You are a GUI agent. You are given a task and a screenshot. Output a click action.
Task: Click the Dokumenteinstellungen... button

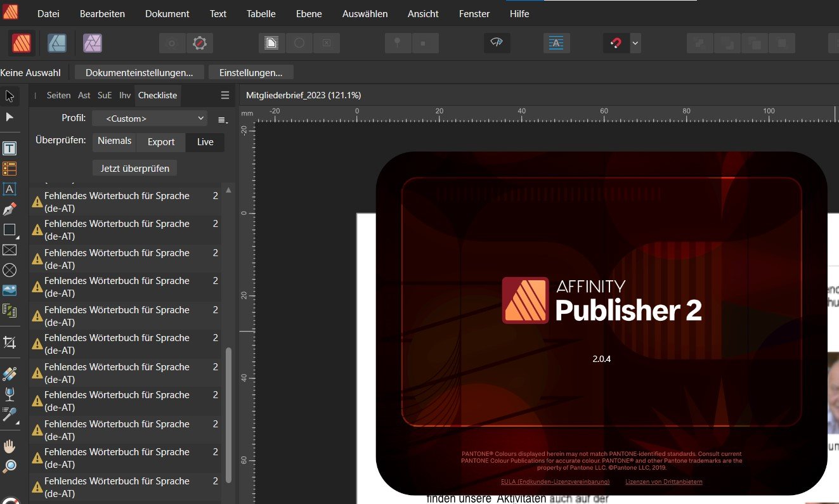click(x=140, y=73)
